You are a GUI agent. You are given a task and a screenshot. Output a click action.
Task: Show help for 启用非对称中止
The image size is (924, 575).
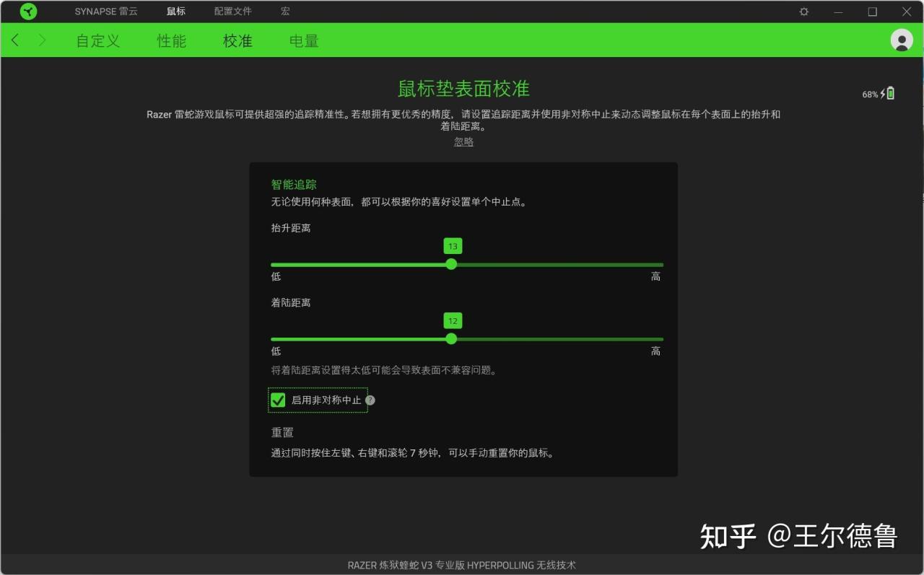pyautogui.click(x=370, y=400)
